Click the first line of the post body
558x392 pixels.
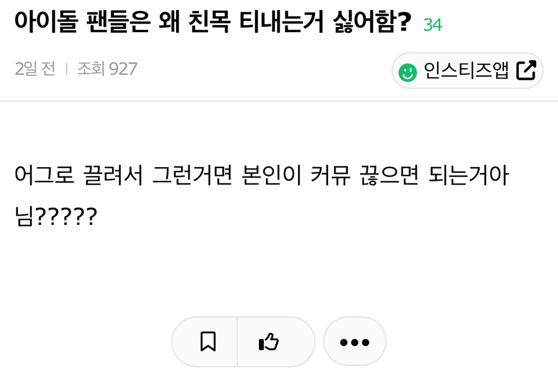click(x=262, y=178)
